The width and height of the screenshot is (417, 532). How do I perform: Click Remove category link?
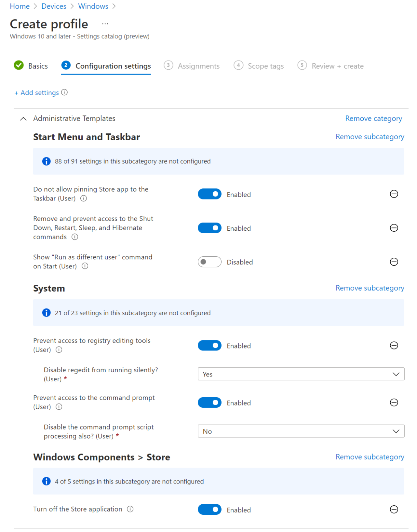click(374, 118)
